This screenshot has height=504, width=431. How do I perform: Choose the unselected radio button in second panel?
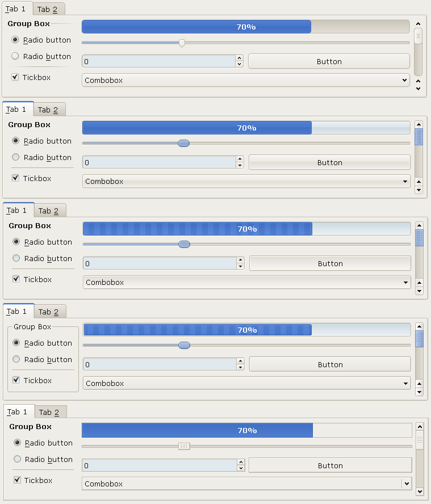(x=16, y=157)
